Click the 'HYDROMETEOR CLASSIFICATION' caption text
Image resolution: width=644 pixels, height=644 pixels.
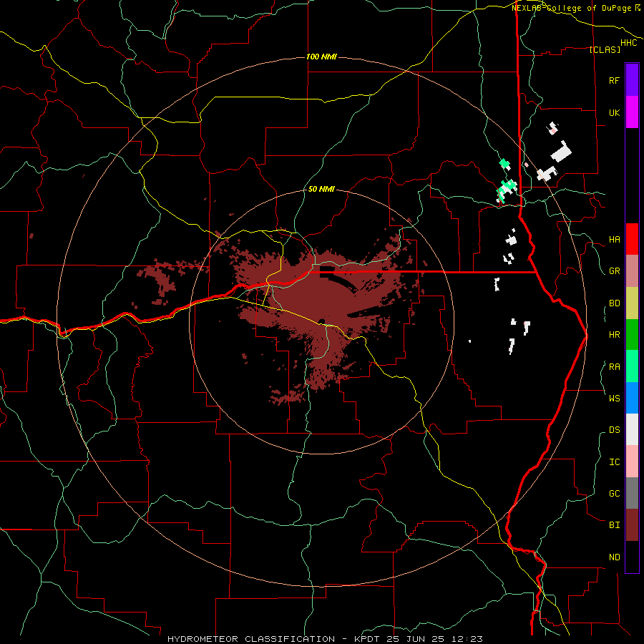[x=251, y=639]
